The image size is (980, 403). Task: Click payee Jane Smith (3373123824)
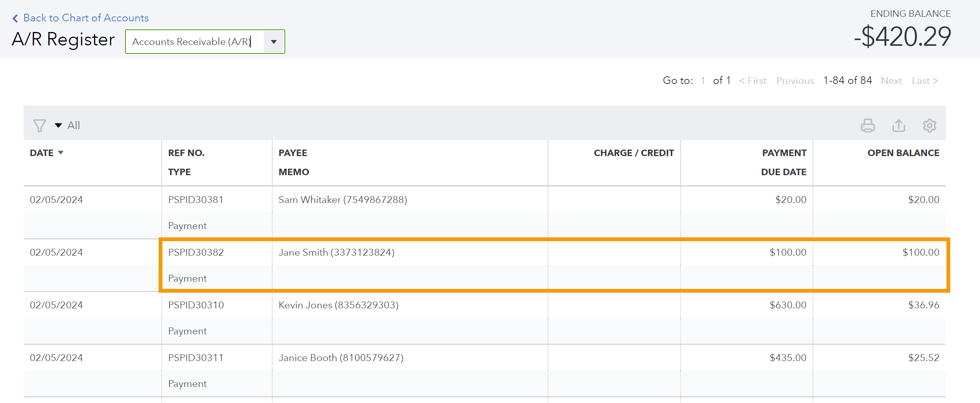[x=336, y=252]
